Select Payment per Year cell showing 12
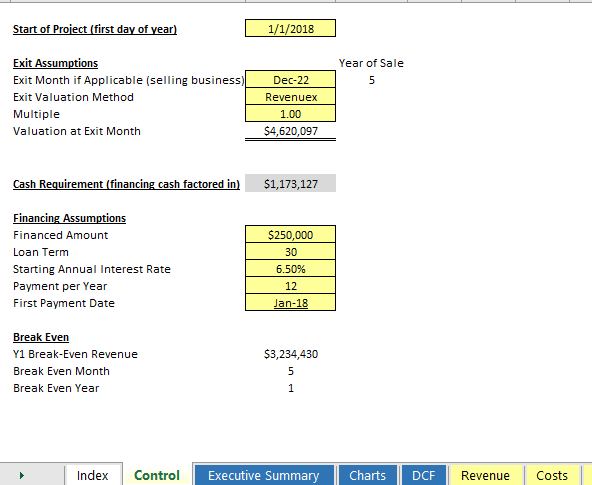This screenshot has width=592, height=485. pos(290,286)
